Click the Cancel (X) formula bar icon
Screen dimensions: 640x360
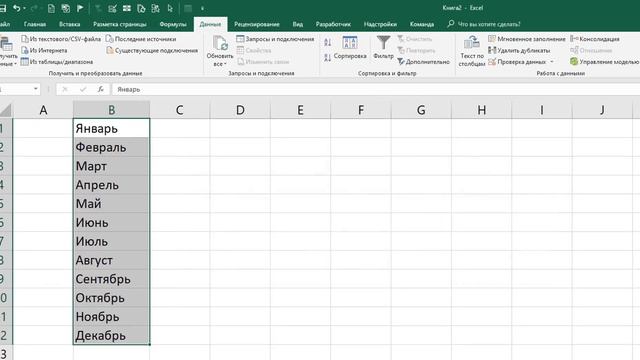click(64, 89)
